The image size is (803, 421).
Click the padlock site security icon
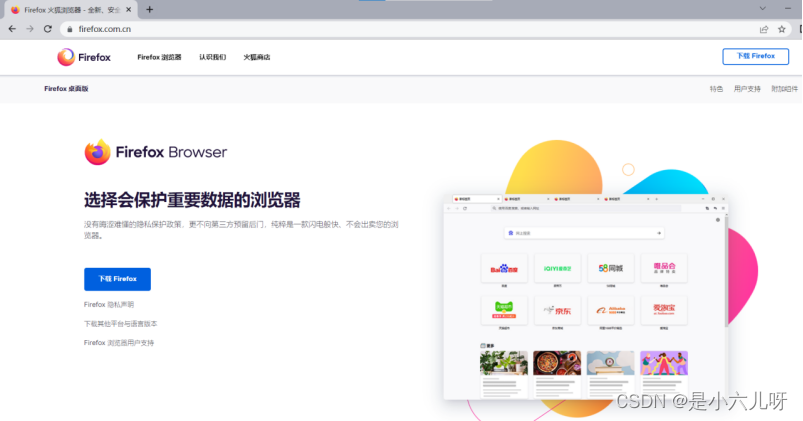(x=70, y=29)
